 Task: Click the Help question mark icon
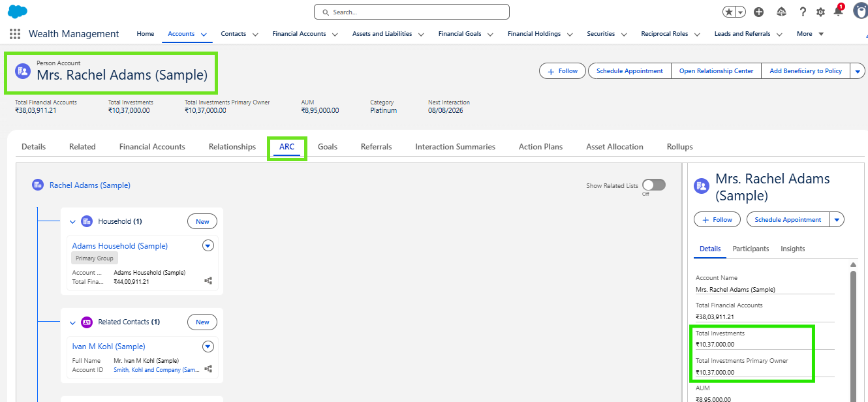pyautogui.click(x=803, y=12)
